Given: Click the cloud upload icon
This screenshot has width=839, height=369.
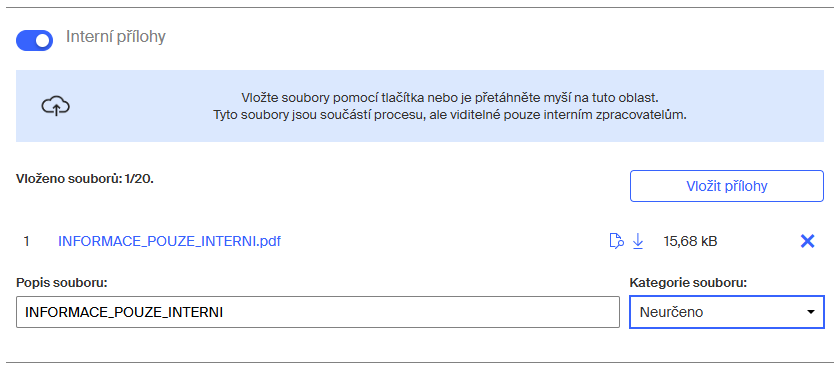Looking at the screenshot, I should (56, 106).
